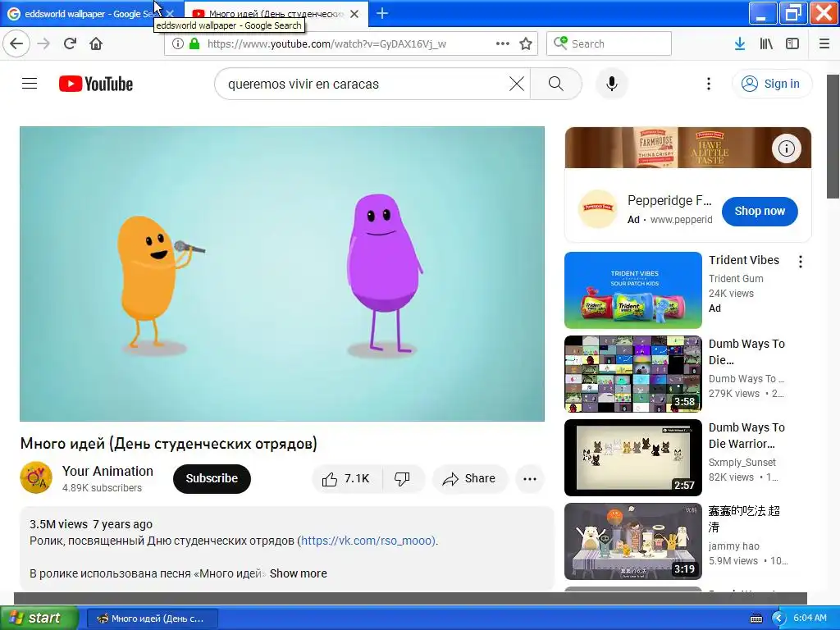Viewport: 840px width, 630px height.
Task: Click jammy hao channel name
Action: coord(733,546)
